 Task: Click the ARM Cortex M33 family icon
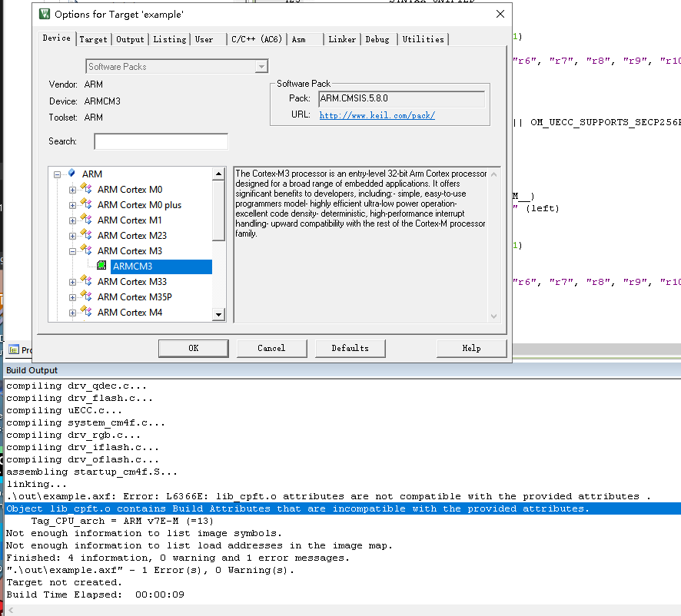(x=86, y=280)
